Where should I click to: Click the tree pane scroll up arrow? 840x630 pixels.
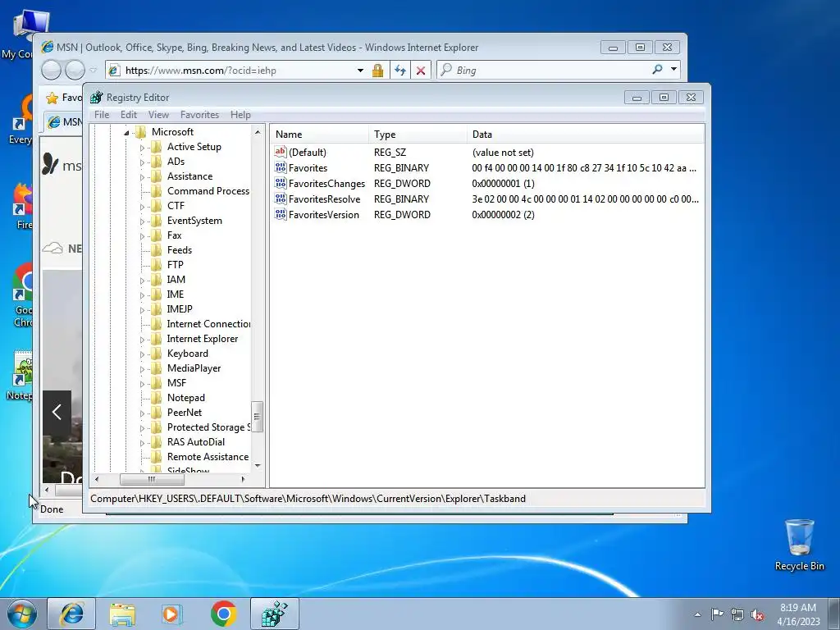pos(258,132)
